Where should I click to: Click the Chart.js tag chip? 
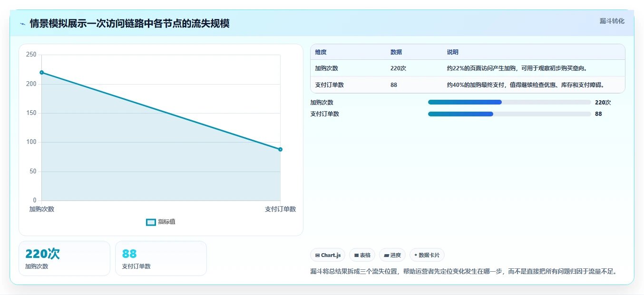(x=328, y=255)
